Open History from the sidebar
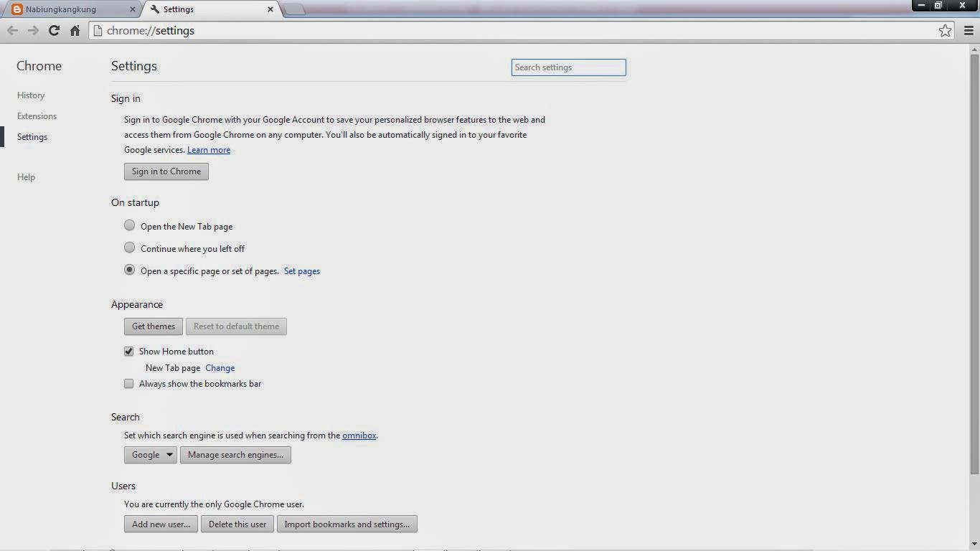 (x=31, y=95)
